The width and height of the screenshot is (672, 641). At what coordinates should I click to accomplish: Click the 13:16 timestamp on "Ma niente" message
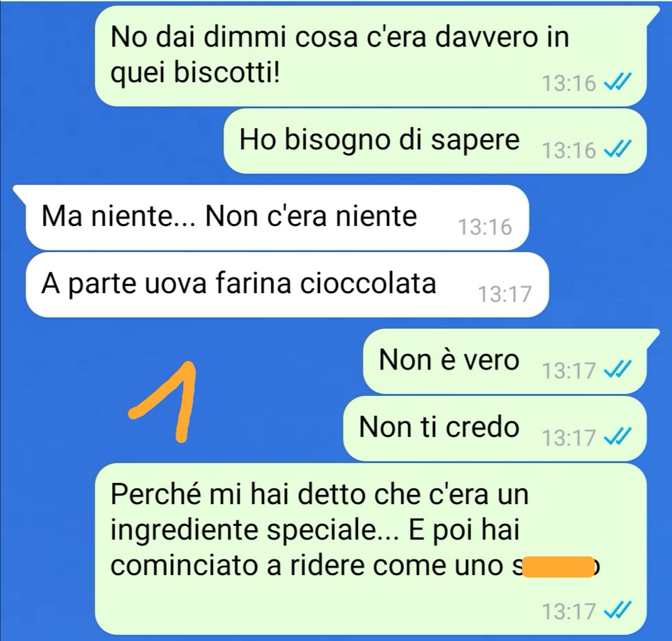tap(485, 227)
